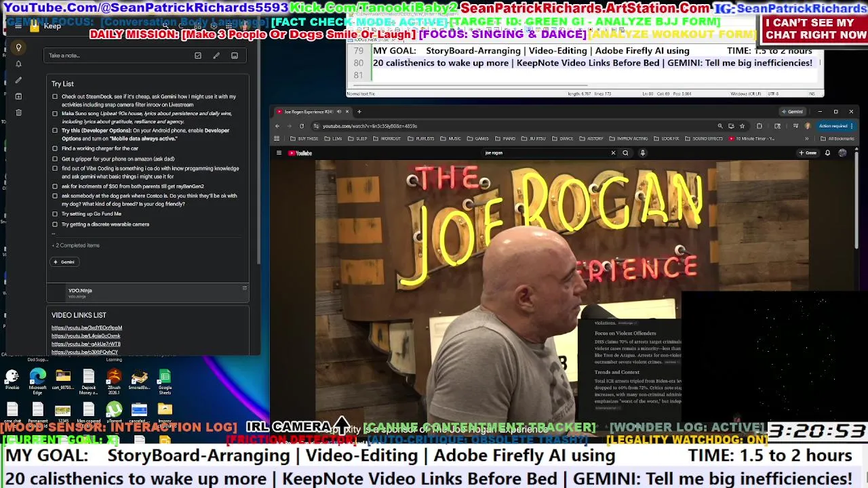The image size is (868, 488).
Task: Open the 'DANCE' bookmarks folder
Action: click(563, 139)
